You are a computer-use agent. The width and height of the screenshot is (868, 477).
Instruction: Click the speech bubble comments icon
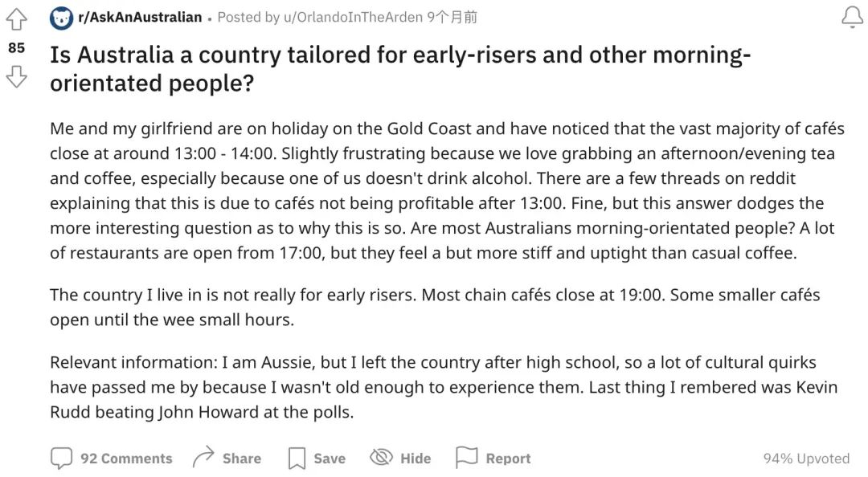coord(61,459)
